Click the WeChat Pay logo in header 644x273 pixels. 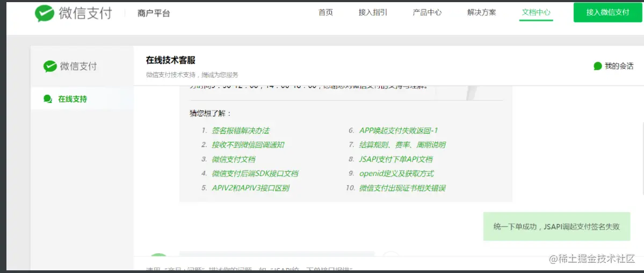click(x=73, y=13)
